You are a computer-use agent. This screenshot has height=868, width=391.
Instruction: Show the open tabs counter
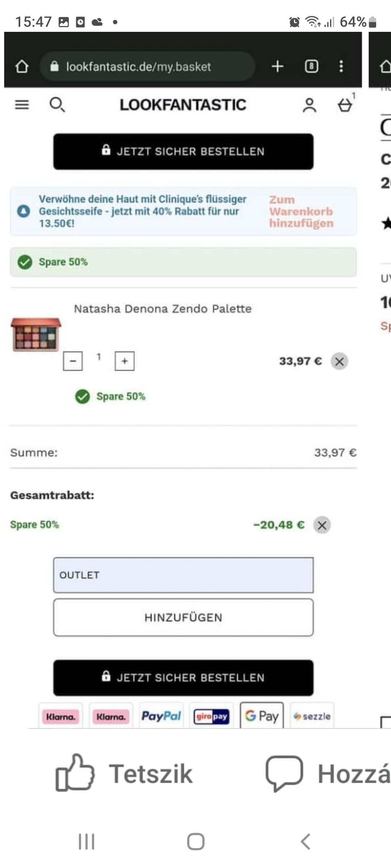pos(312,66)
